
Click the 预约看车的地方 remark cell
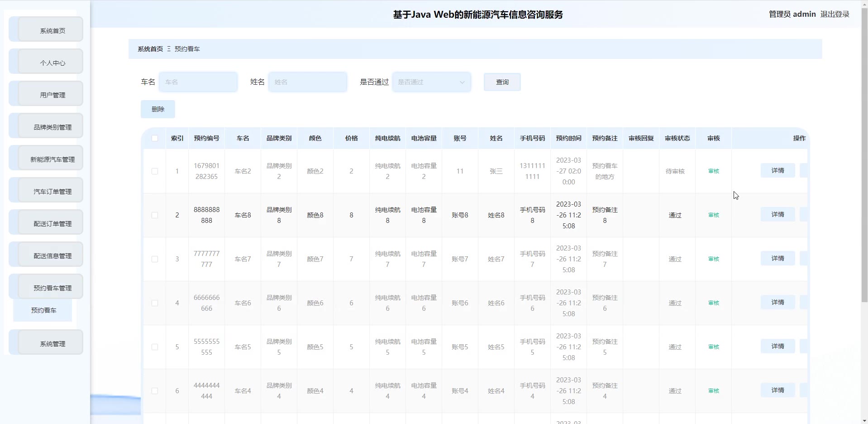click(x=605, y=171)
